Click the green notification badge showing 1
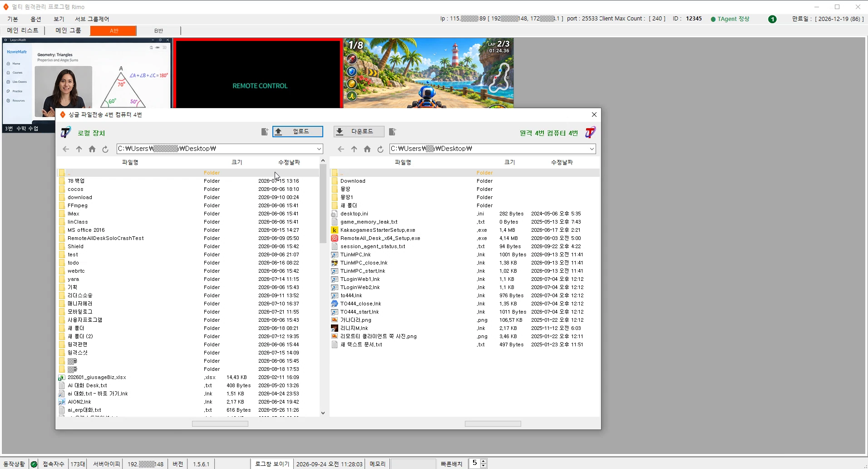 (772, 19)
